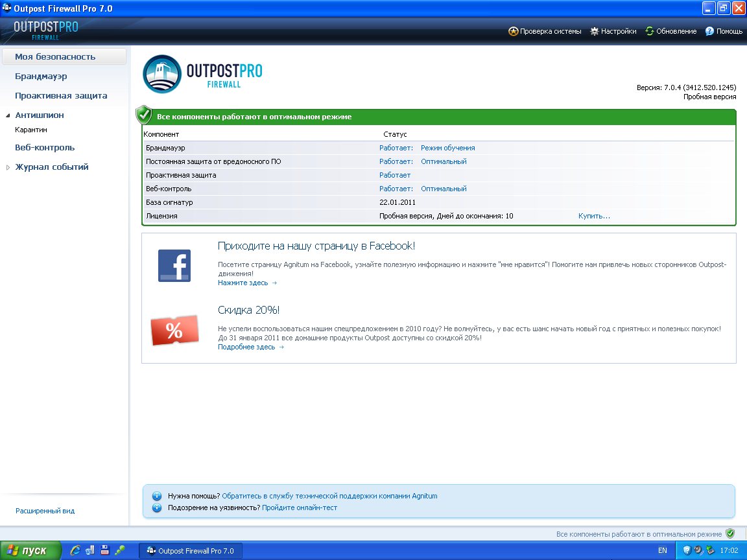Switch to Расширенный вид
The width and height of the screenshot is (747, 560).
click(45, 511)
